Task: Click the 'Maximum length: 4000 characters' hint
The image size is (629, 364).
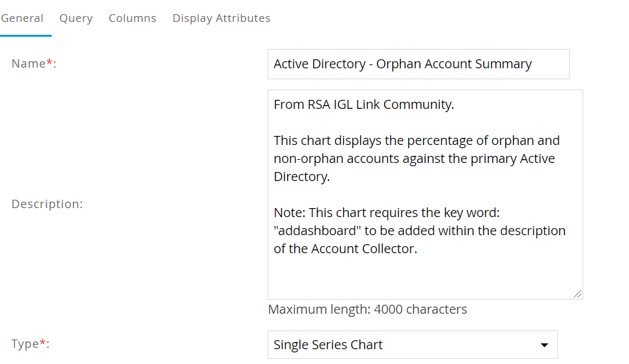Action: coord(367,309)
